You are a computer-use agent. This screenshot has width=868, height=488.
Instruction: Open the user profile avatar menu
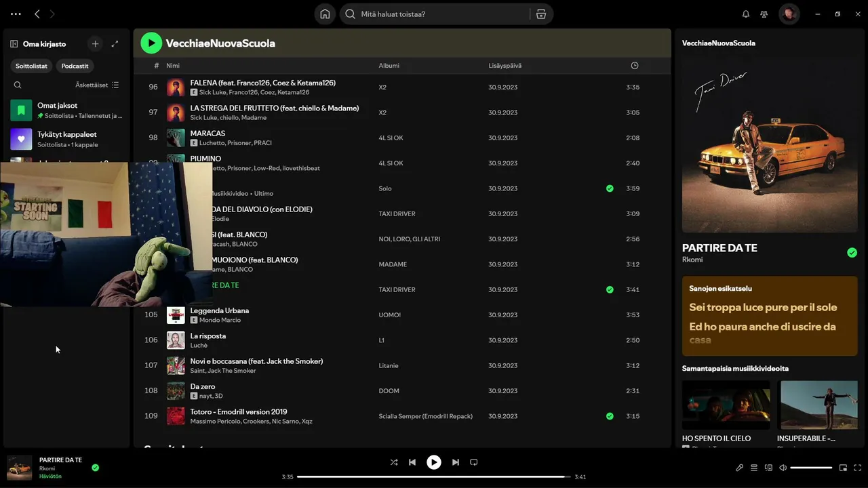click(x=789, y=14)
